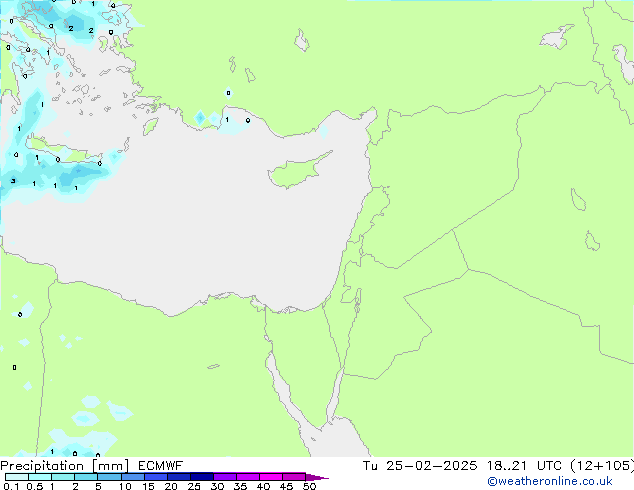This screenshot has height=490, width=634.
Task: Click the 15–20 mm legend swatch
Action: click(x=155, y=477)
